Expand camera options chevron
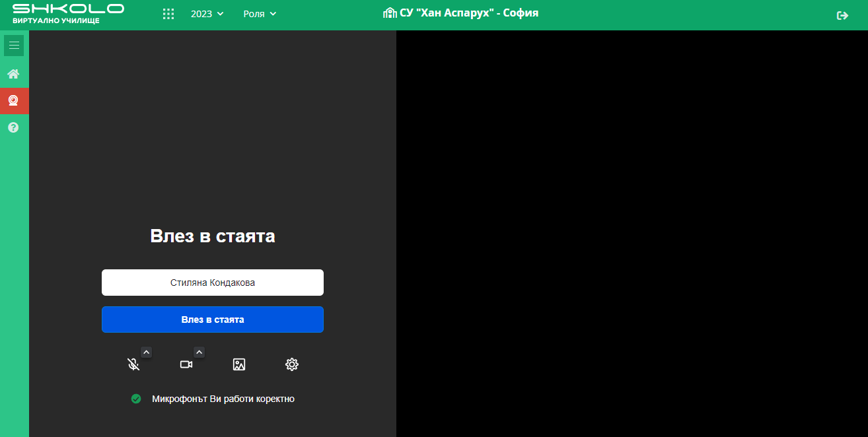The width and height of the screenshot is (868, 437). (199, 353)
